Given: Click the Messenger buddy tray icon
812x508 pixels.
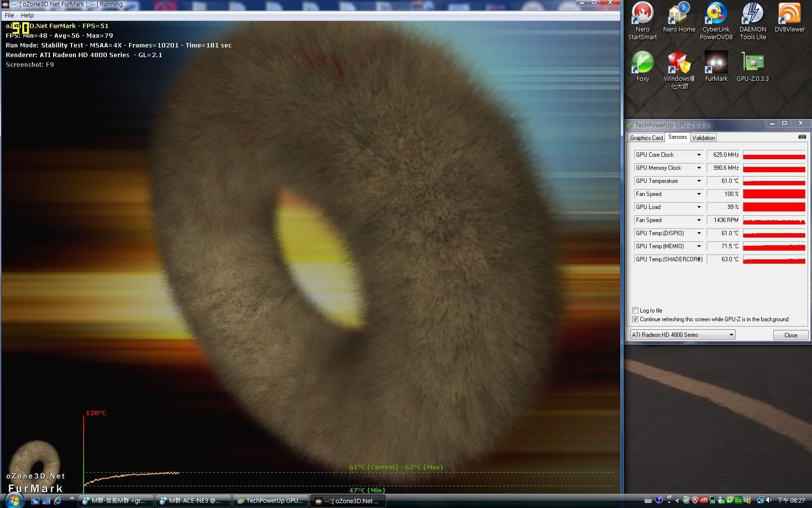Looking at the screenshot, I should (721, 500).
